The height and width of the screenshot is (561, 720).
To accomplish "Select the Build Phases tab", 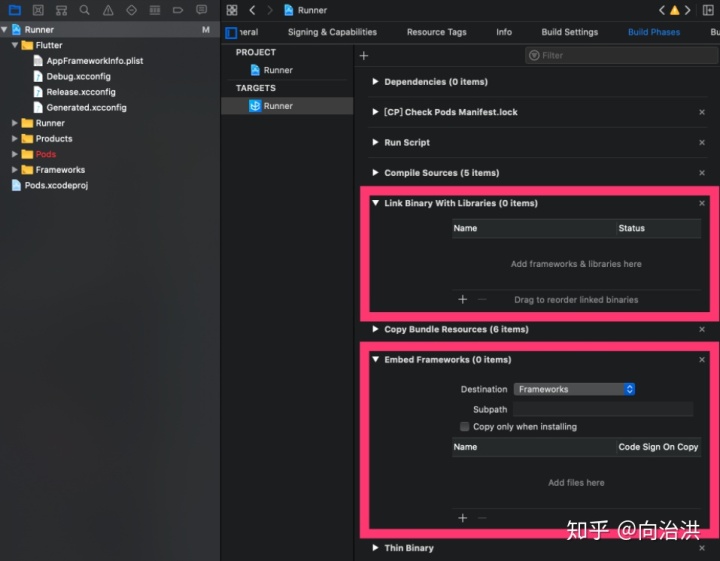I will point(654,32).
